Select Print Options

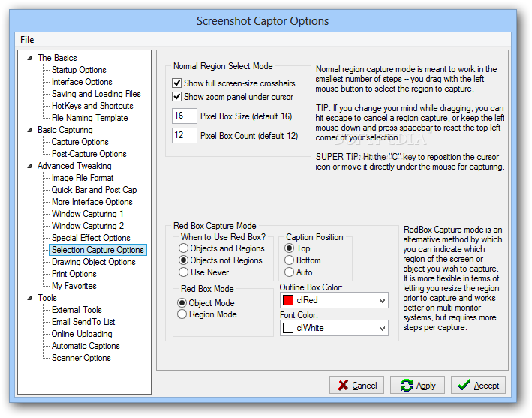point(74,274)
